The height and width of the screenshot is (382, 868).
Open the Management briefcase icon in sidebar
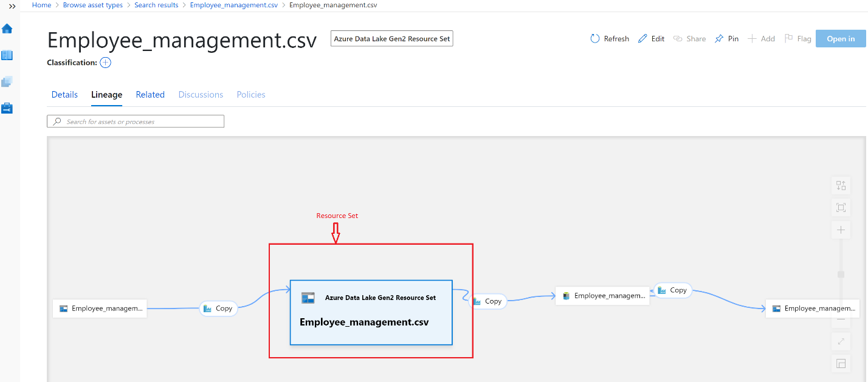(7, 108)
